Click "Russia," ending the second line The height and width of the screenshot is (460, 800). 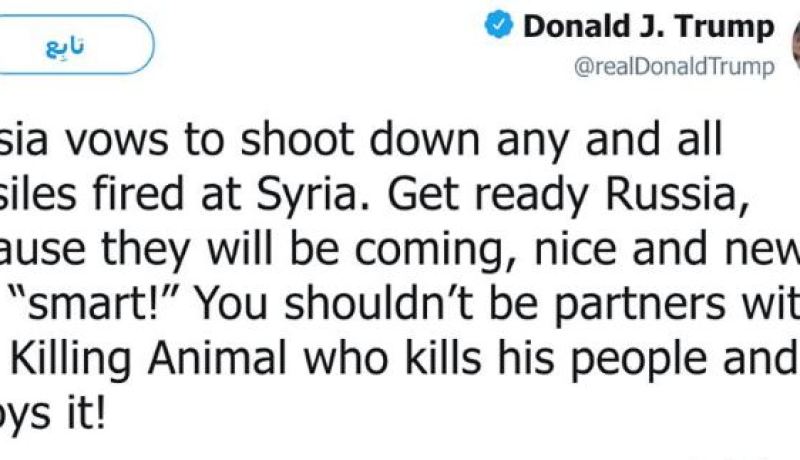pyautogui.click(x=678, y=196)
